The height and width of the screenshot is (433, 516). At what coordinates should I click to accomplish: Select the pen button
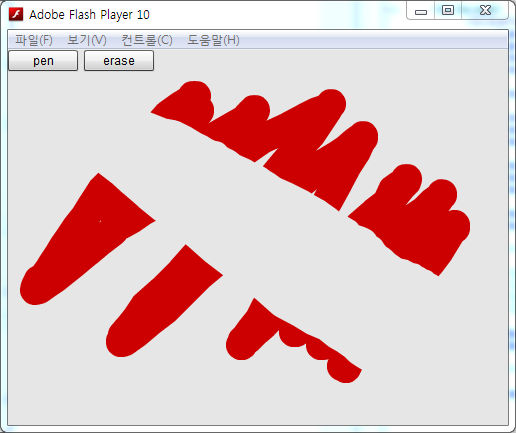point(43,61)
